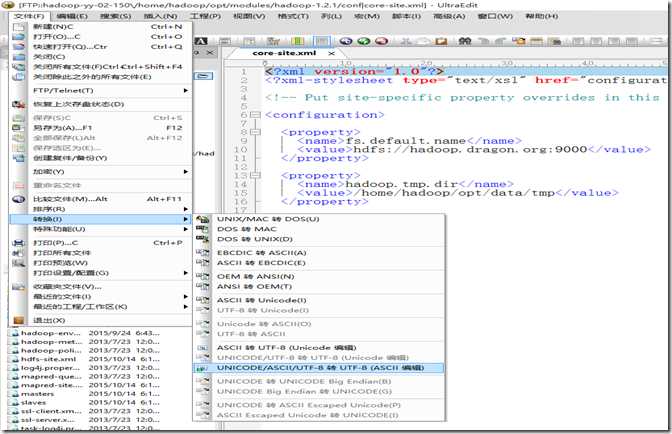Open the 视图(V) View menu

249,16
